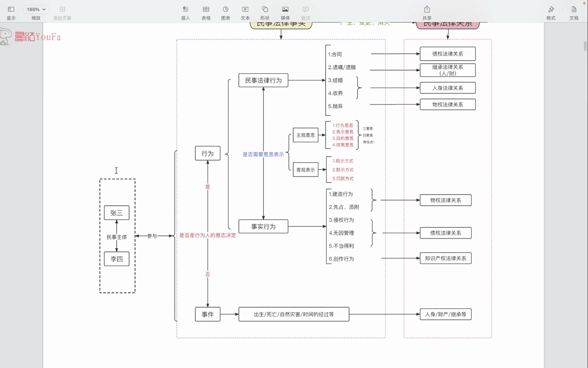The height and width of the screenshot is (368, 588).
Task: Select the 张三 box
Action: (116, 213)
